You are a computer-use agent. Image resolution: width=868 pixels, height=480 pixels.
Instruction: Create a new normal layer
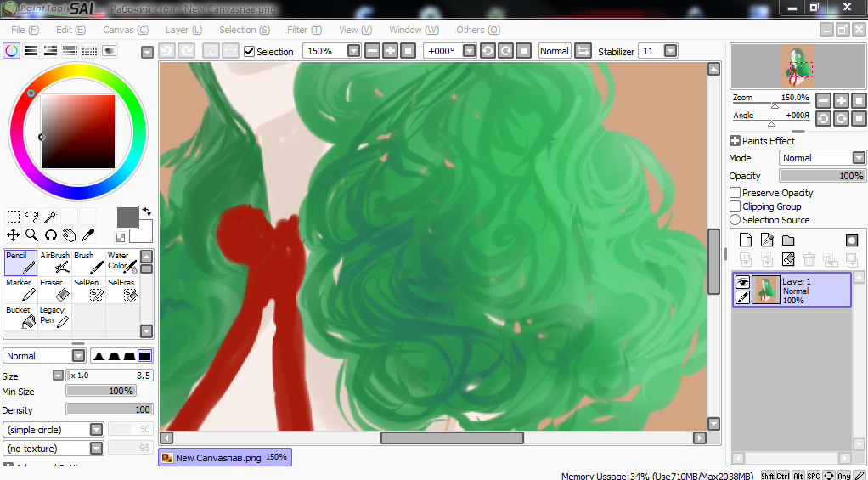[747, 240]
